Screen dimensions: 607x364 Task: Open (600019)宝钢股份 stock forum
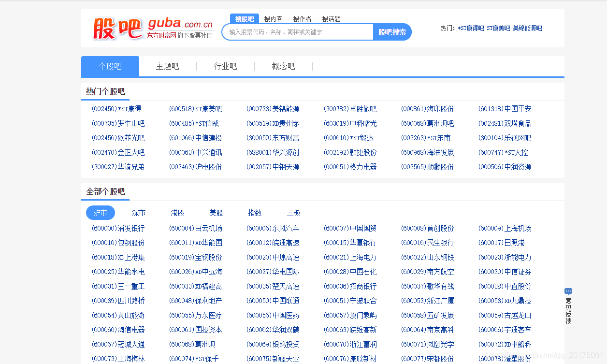point(195,257)
